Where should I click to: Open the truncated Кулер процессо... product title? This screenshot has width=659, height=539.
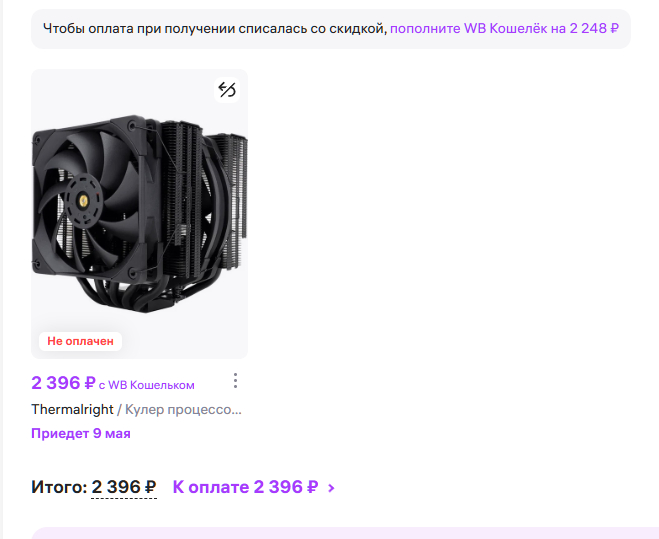183,409
